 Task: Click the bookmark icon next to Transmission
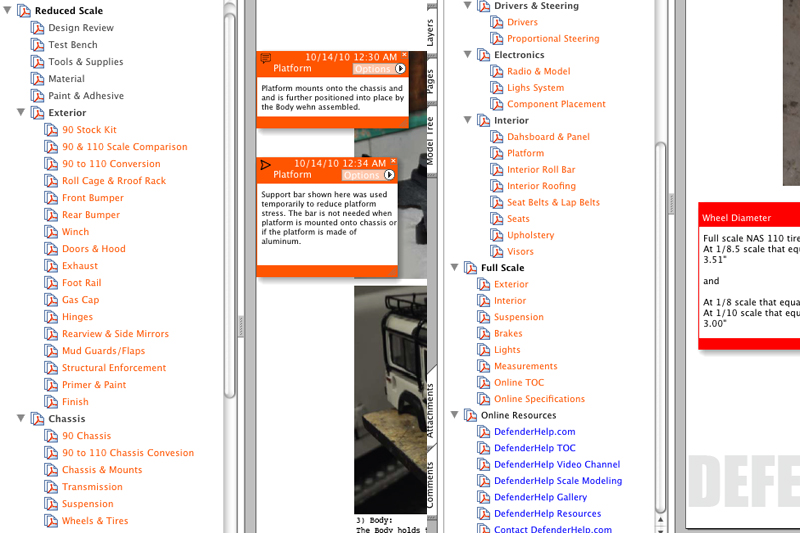(x=51, y=487)
